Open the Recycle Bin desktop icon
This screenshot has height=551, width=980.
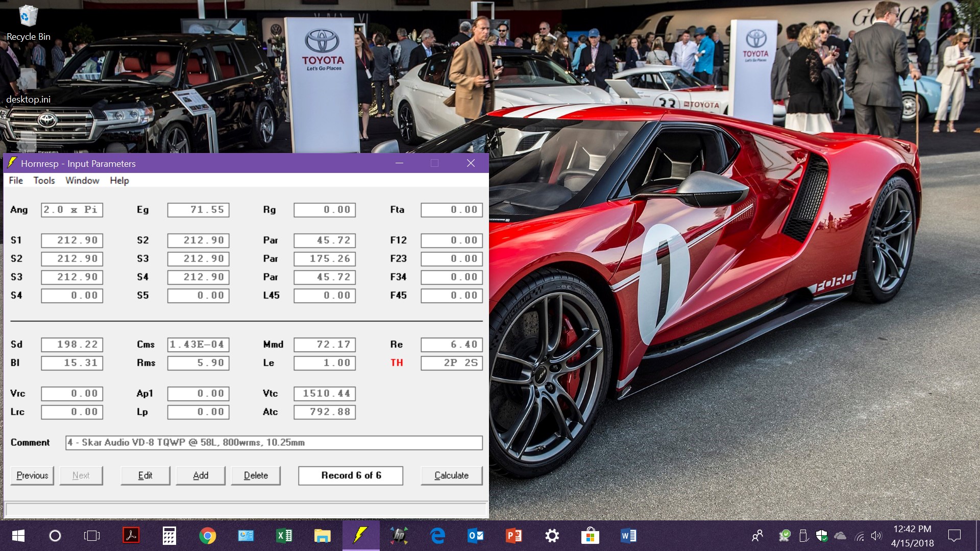coord(28,23)
